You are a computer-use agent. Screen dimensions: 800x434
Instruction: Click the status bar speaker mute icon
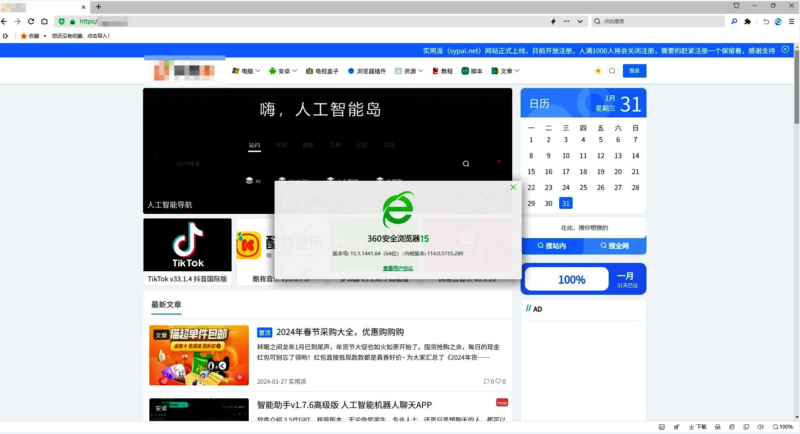[760, 427]
